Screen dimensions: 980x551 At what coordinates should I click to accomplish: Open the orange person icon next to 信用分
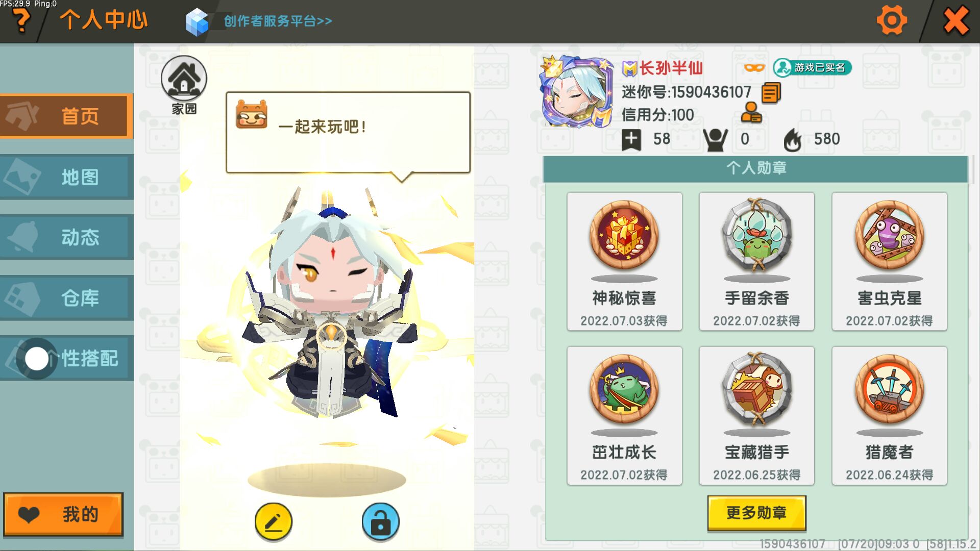pos(751,113)
